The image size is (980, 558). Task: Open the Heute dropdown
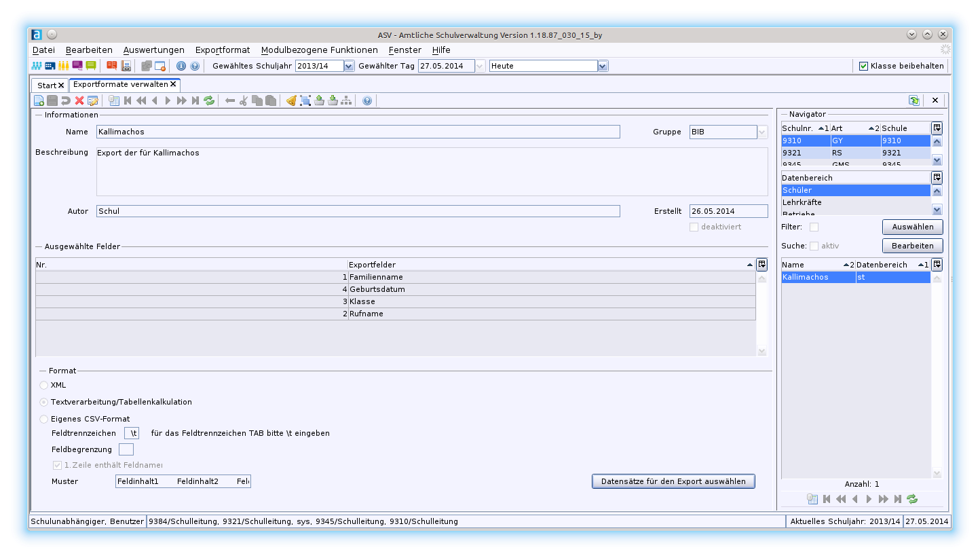click(x=603, y=66)
